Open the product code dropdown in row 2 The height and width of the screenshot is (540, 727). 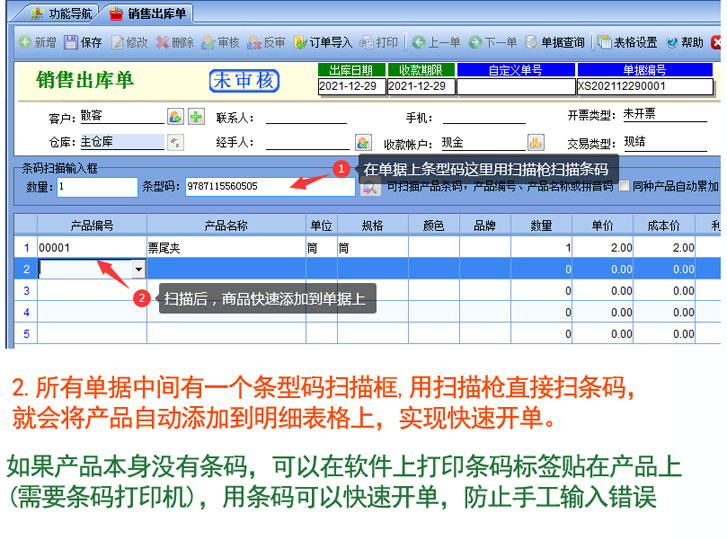[x=138, y=269]
